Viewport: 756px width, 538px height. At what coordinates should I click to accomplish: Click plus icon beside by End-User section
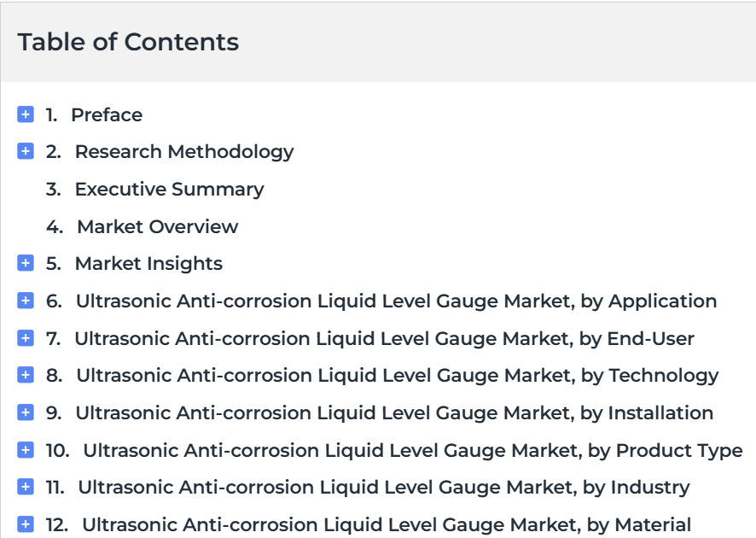tap(26, 338)
